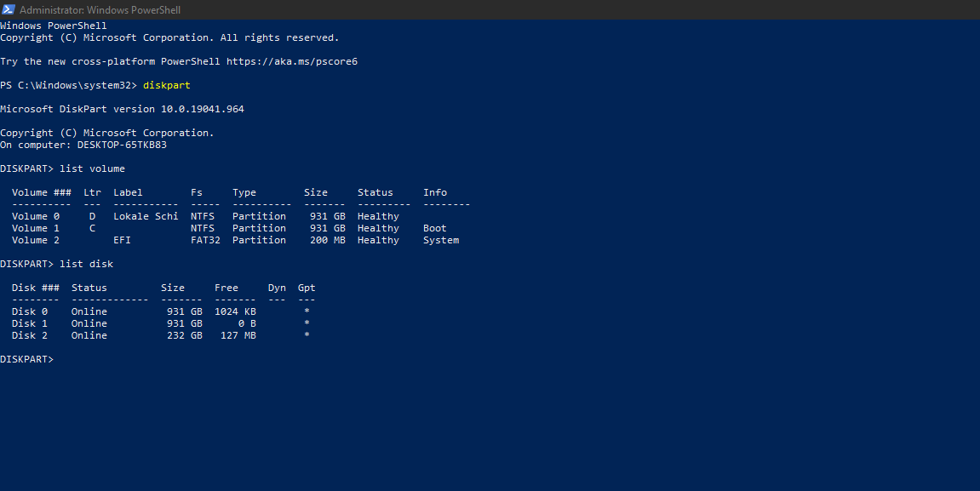980x491 pixels.
Task: Click the 'Volume 2' cell
Action: point(36,240)
